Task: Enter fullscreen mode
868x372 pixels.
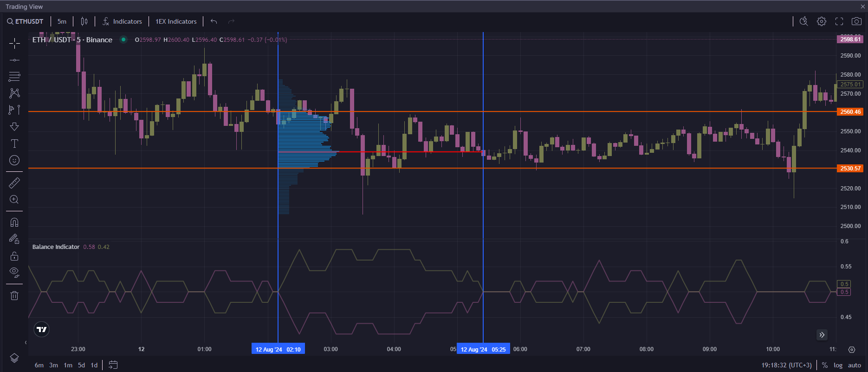Action: point(839,21)
